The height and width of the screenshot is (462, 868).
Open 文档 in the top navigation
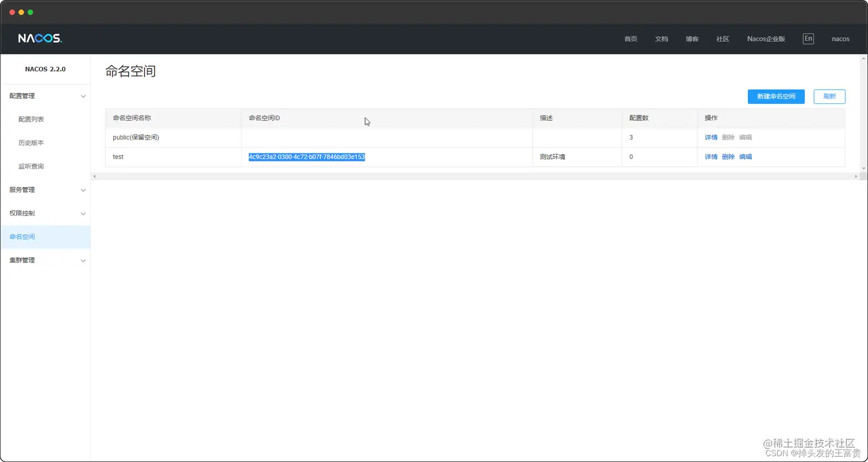pos(661,38)
